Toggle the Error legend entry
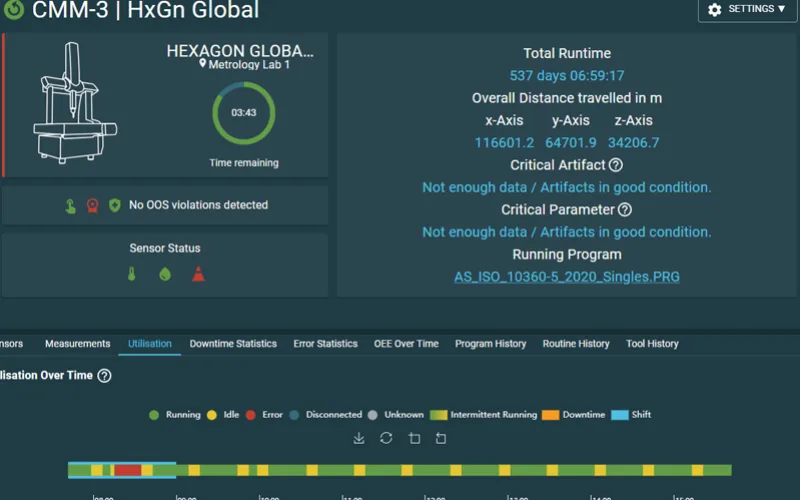This screenshot has width=800, height=500. point(264,415)
